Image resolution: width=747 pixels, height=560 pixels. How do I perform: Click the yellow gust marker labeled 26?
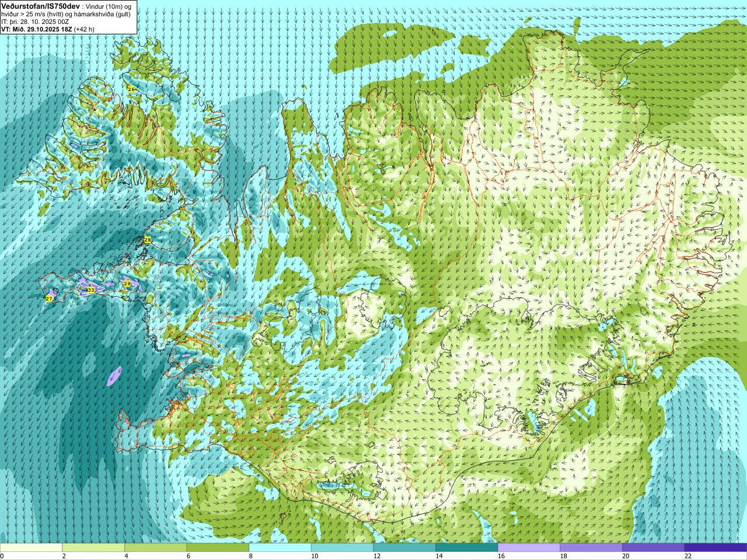pos(131,89)
